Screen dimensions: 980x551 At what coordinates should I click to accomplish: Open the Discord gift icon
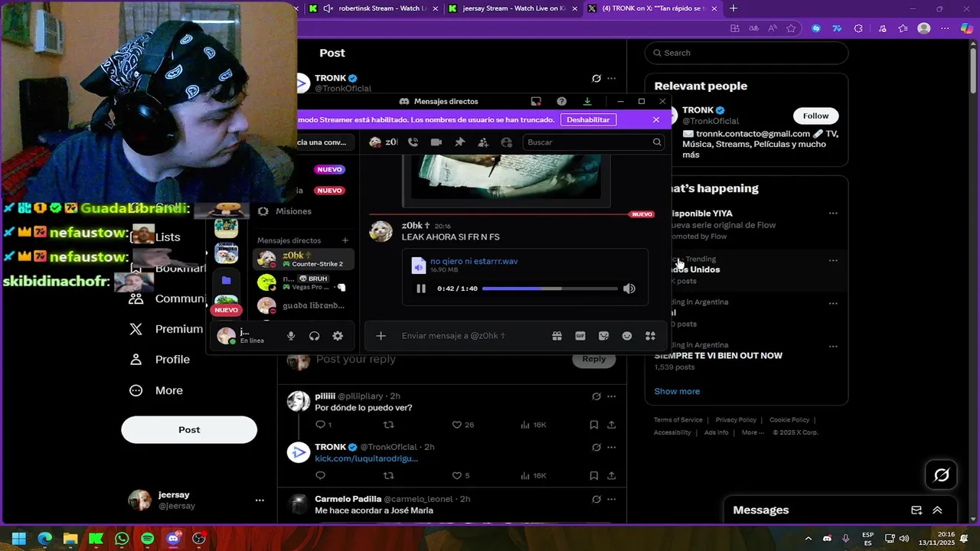click(557, 336)
